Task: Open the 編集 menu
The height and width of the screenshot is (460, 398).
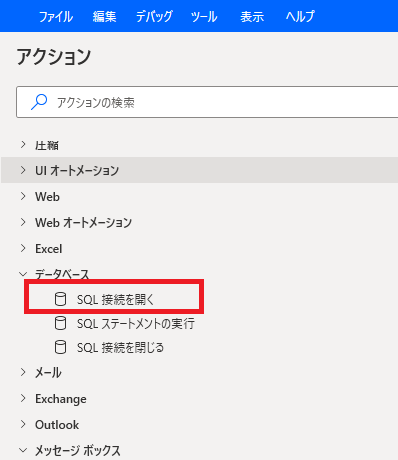Action: point(104,16)
